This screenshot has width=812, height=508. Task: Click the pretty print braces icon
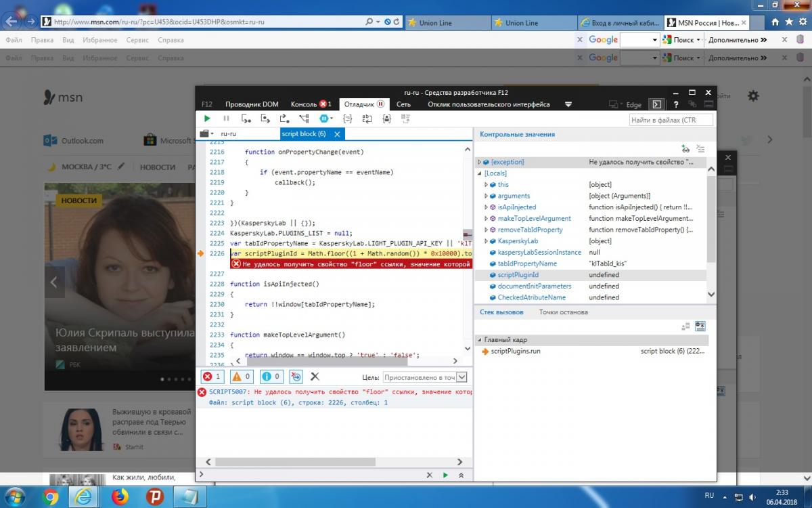(x=347, y=119)
